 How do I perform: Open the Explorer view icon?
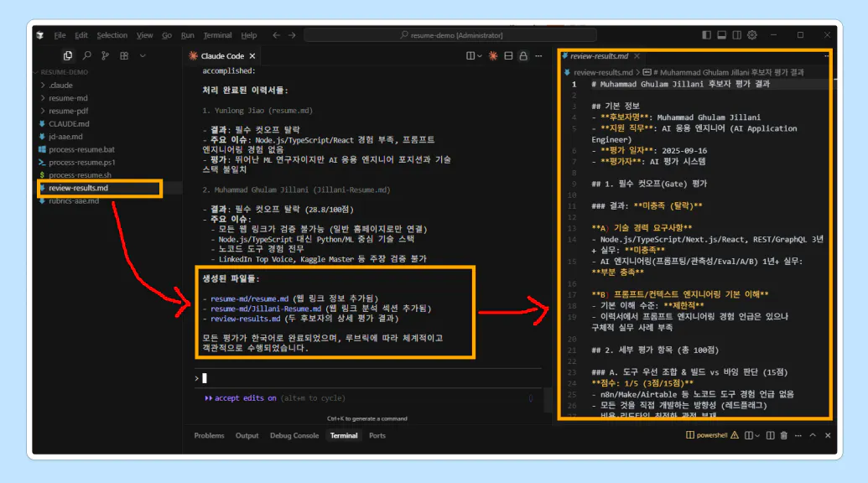click(x=68, y=56)
